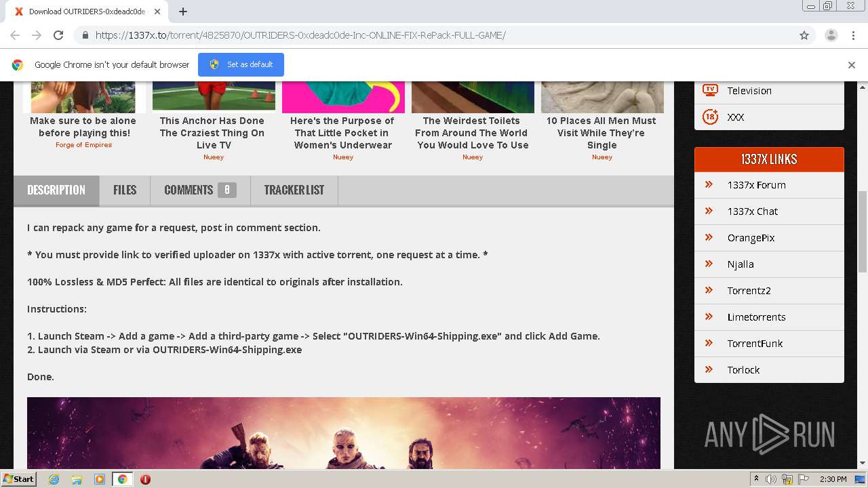Click the arrow icon beside OrangePix
This screenshot has width=868, height=488.
pyautogui.click(x=709, y=237)
